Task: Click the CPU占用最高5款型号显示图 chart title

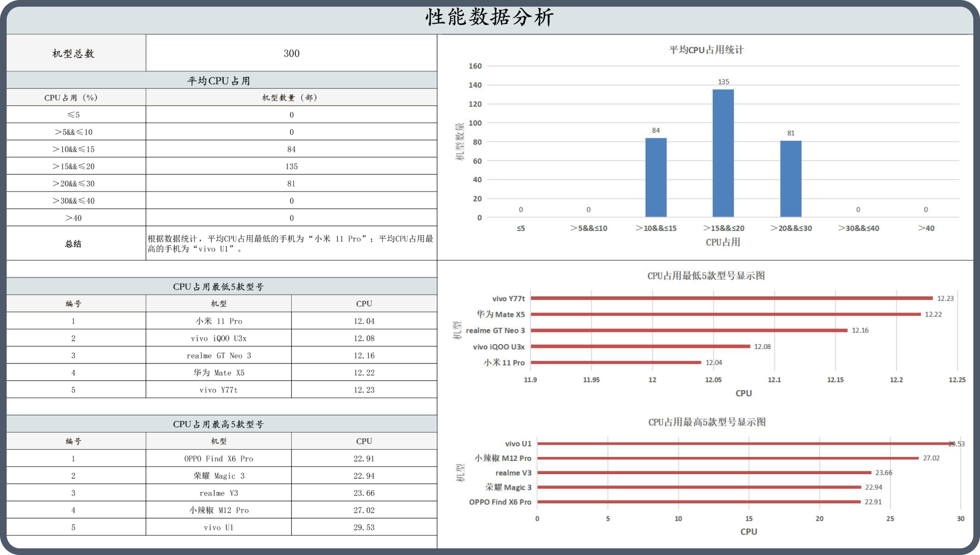Action: [x=707, y=422]
